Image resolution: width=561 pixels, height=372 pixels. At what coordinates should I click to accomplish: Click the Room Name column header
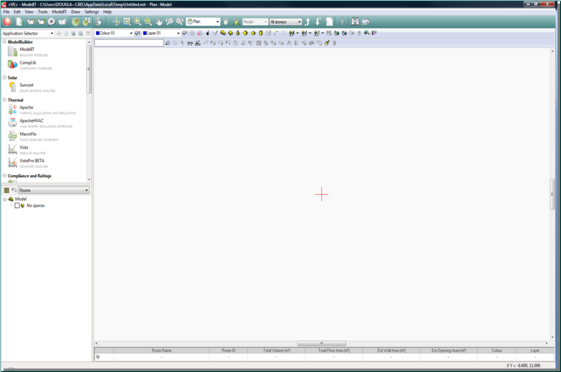(161, 351)
